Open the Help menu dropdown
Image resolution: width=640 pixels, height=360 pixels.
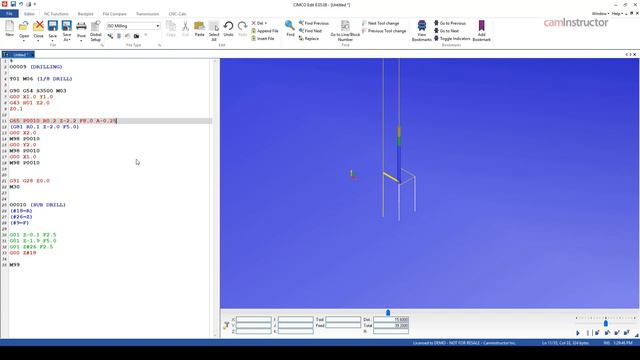coord(617,13)
